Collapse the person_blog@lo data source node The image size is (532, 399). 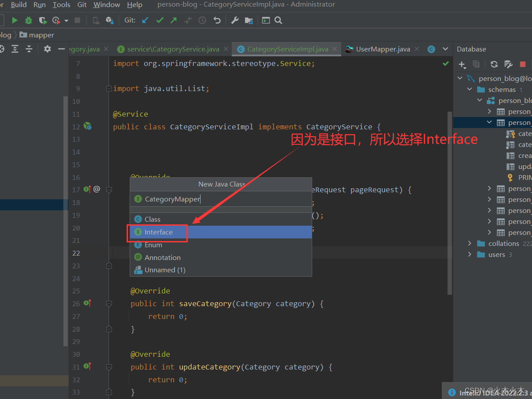(460, 78)
